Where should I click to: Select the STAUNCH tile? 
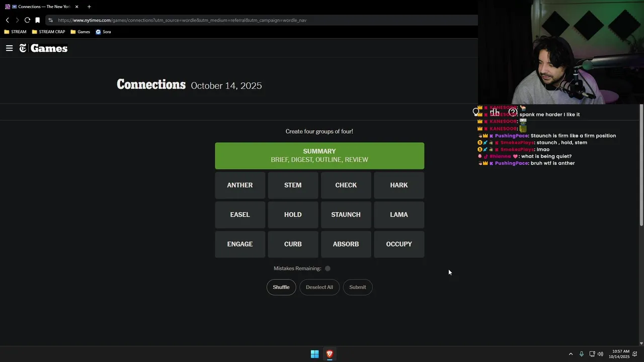click(346, 215)
